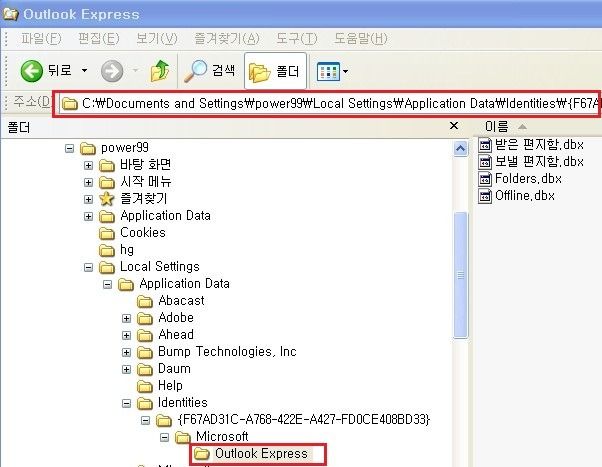Select the Offline.dbx file icon
This screenshot has width=602, height=467.
485,196
